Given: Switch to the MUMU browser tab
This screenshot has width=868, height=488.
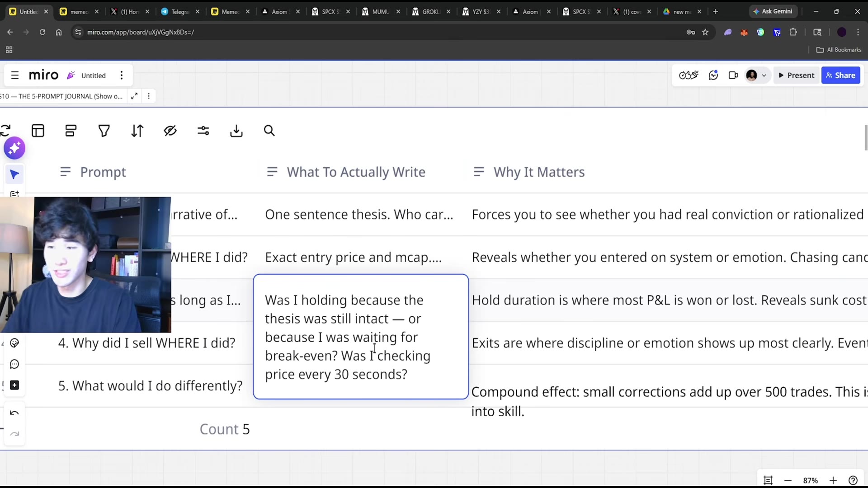Looking at the screenshot, I should [x=381, y=12].
